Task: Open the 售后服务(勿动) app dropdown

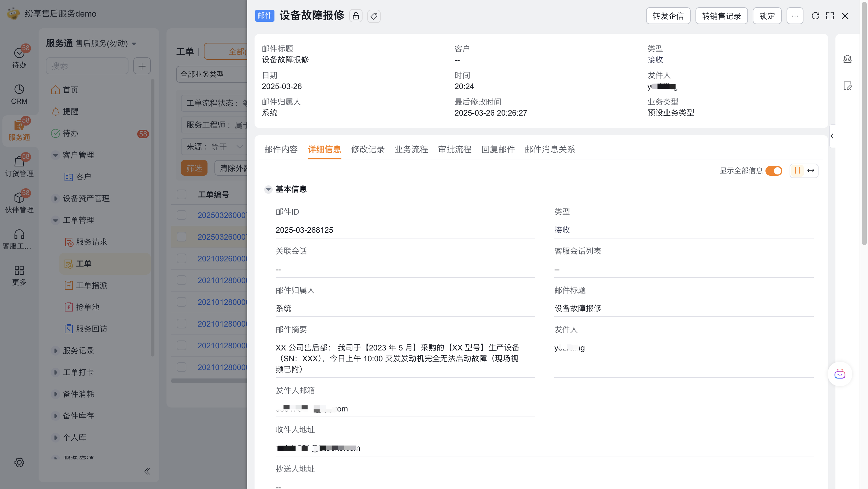Action: [x=134, y=44]
